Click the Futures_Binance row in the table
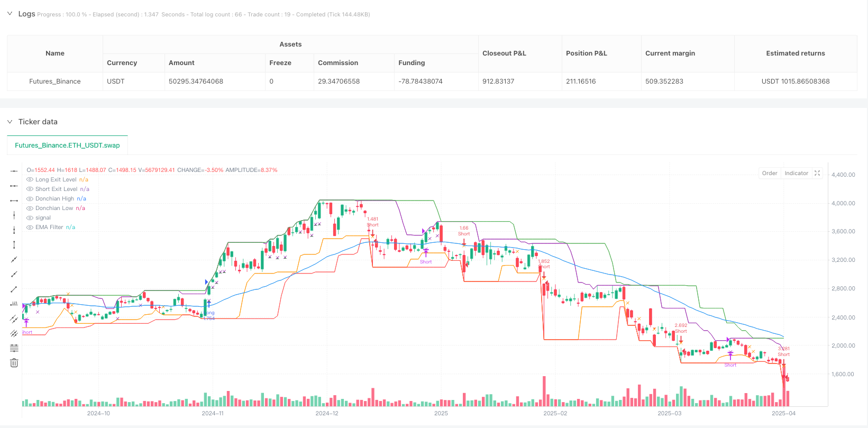Viewport: 868px width, 428px height. [55, 81]
